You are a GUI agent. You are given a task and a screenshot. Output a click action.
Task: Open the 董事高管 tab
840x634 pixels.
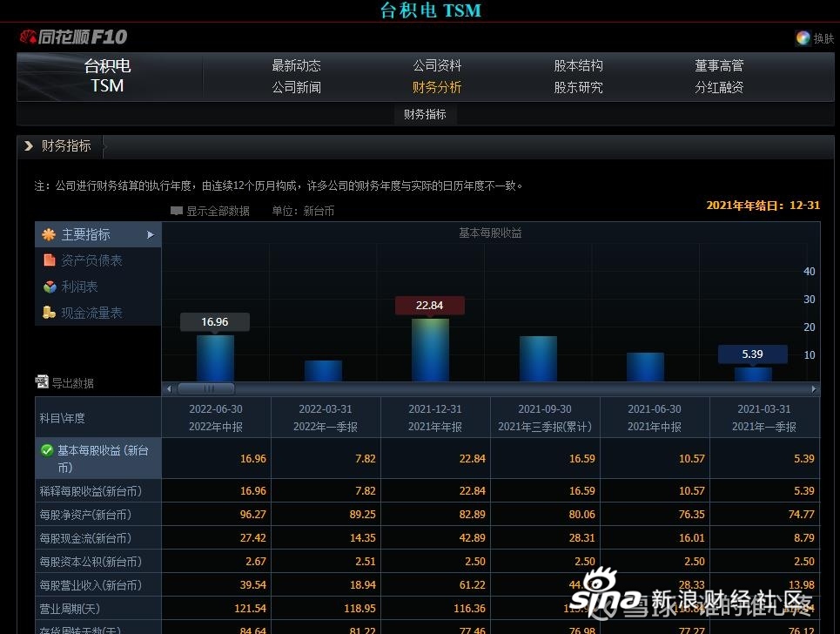[x=720, y=65]
